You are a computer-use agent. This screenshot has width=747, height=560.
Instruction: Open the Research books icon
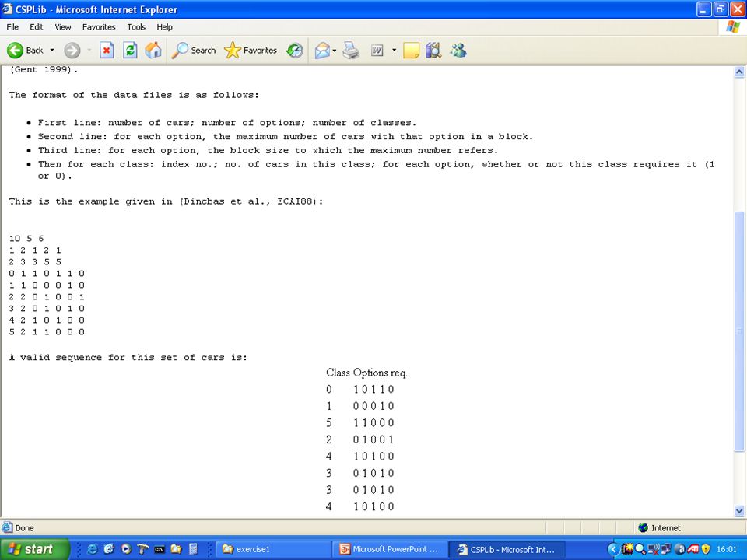click(433, 50)
